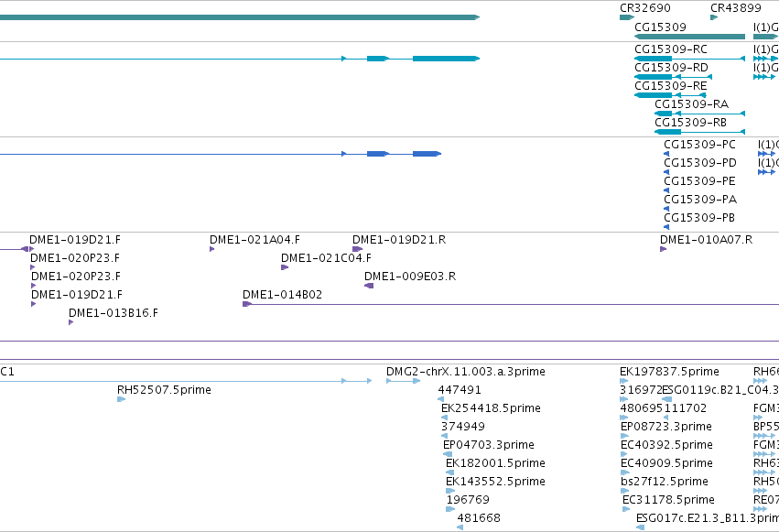Viewport: 779px width, 532px height.
Task: Select transcript CG15309-RA
Action: [691, 104]
